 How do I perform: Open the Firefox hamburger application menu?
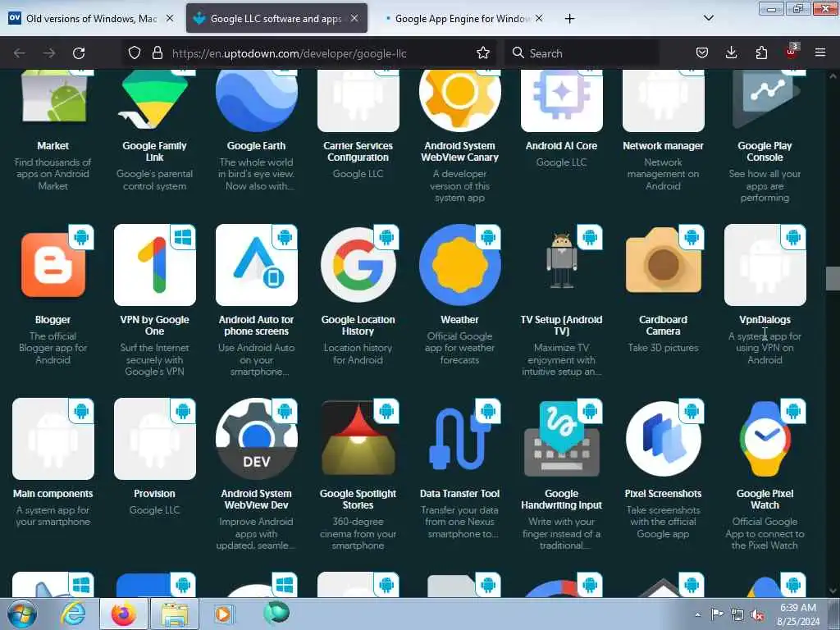tap(820, 52)
